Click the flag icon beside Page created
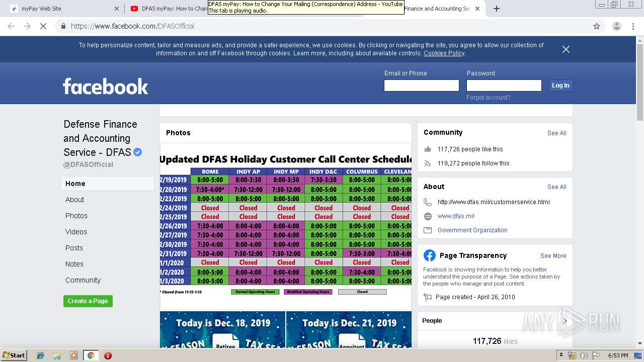 pyautogui.click(x=428, y=297)
